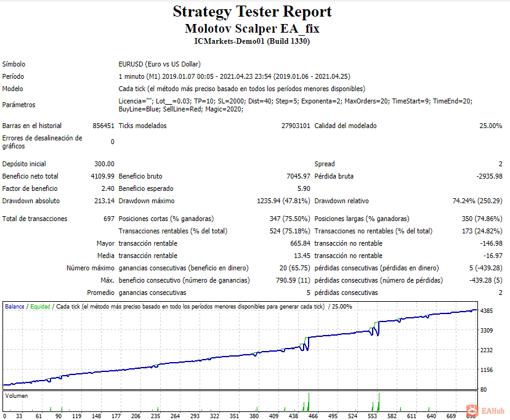Click the 4385 axis label on the chart

coord(486,311)
